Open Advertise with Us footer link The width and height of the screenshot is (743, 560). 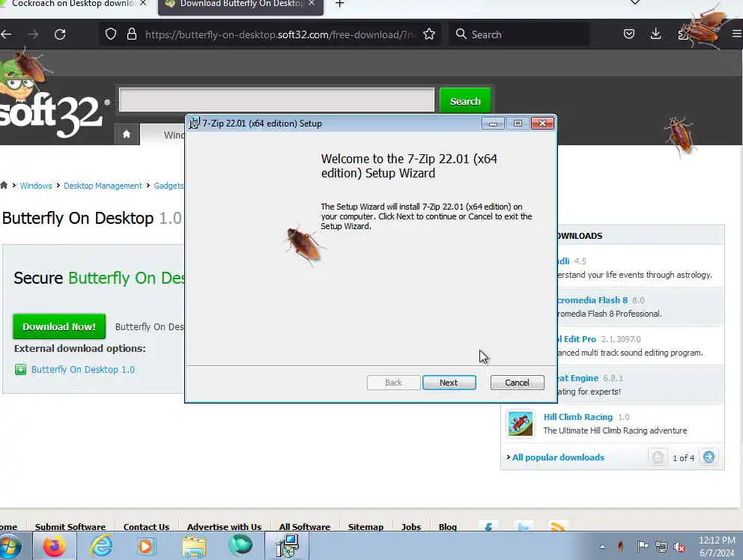(224, 526)
